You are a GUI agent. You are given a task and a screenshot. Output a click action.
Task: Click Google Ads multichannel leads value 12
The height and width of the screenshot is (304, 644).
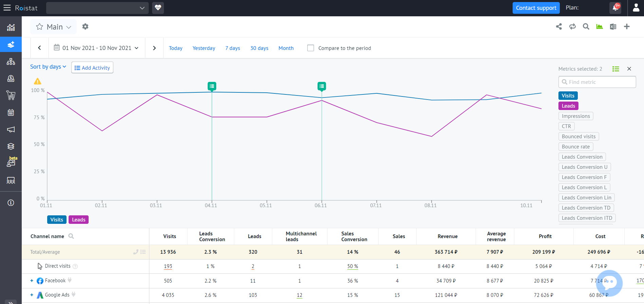(x=299, y=295)
